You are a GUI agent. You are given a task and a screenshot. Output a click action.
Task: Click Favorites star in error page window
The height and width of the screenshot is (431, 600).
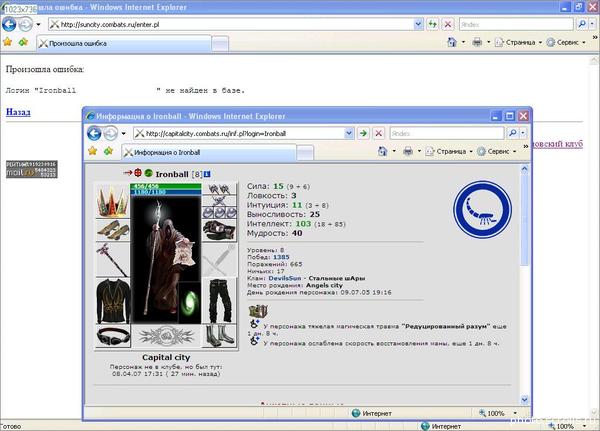tap(7, 42)
